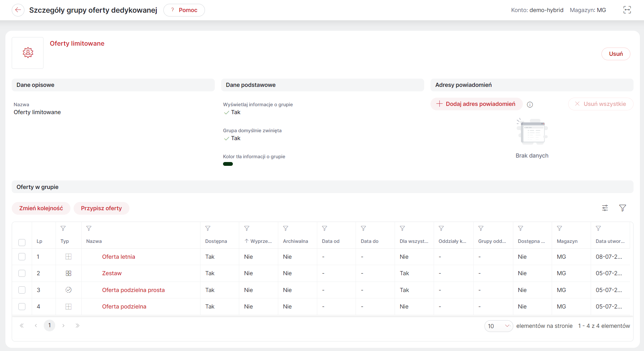Open the Pomoc help button
This screenshot has width=644, height=351.
pos(184,10)
